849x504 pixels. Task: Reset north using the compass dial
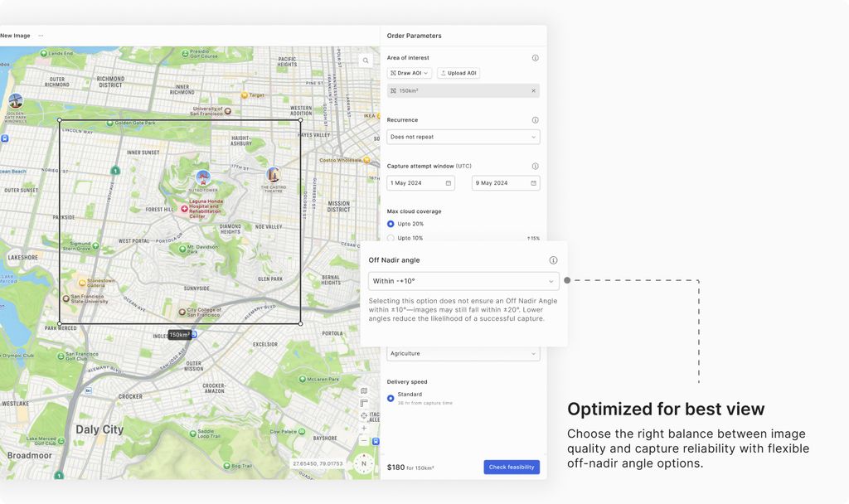(364, 463)
